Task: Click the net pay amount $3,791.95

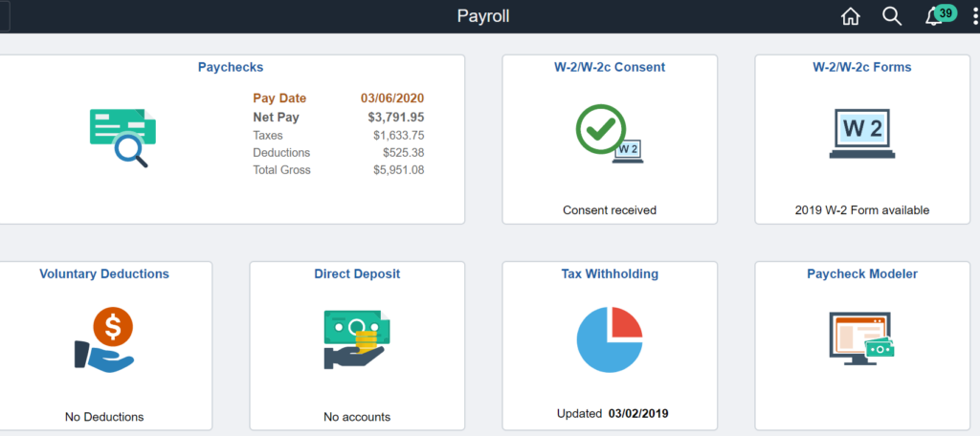Action: tap(396, 117)
